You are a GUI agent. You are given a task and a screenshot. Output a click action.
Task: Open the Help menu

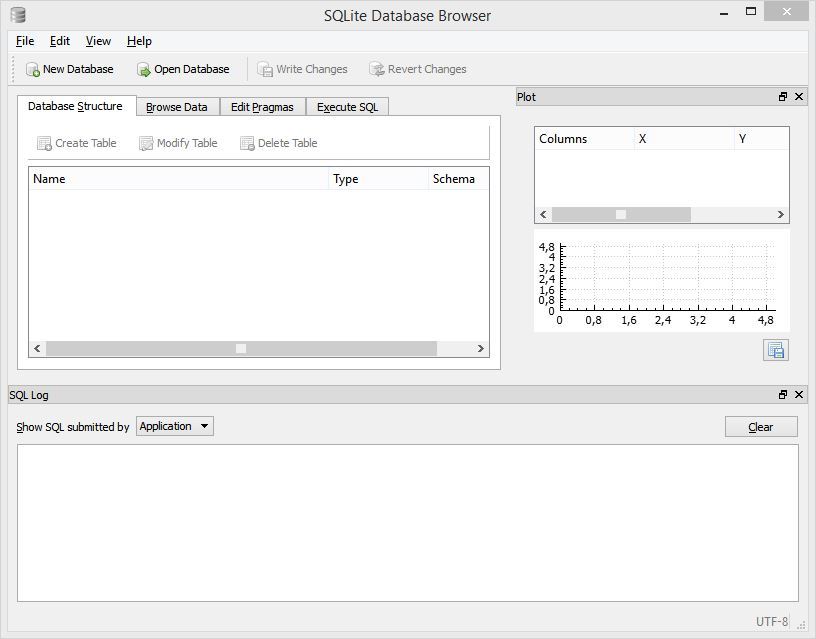tap(139, 41)
